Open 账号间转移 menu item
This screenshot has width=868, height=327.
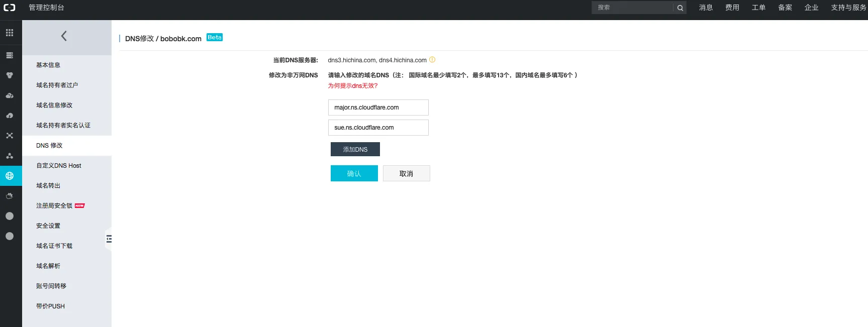tap(67, 286)
